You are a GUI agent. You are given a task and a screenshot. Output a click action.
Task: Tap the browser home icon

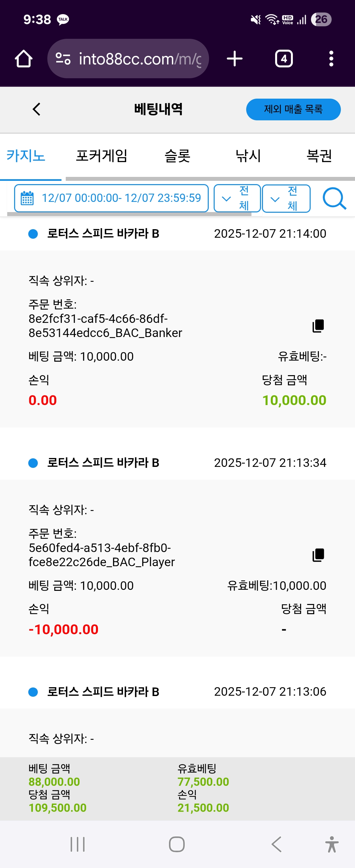pos(24,59)
